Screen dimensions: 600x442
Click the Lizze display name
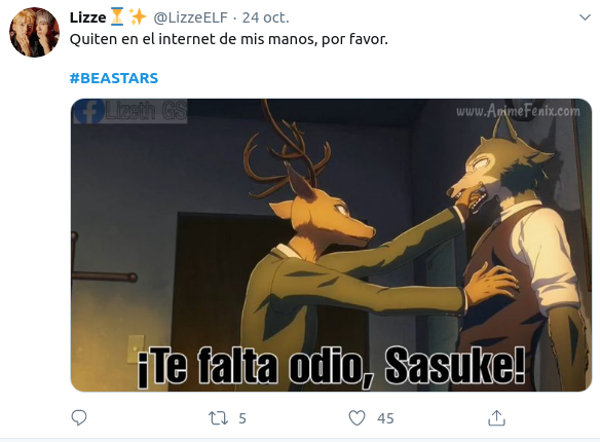point(88,18)
